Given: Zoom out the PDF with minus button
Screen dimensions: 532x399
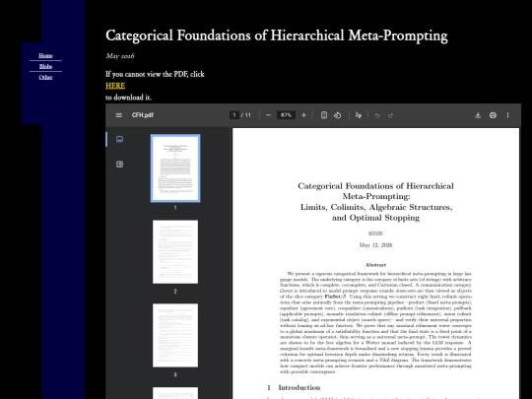Looking at the screenshot, I should click(268, 115).
